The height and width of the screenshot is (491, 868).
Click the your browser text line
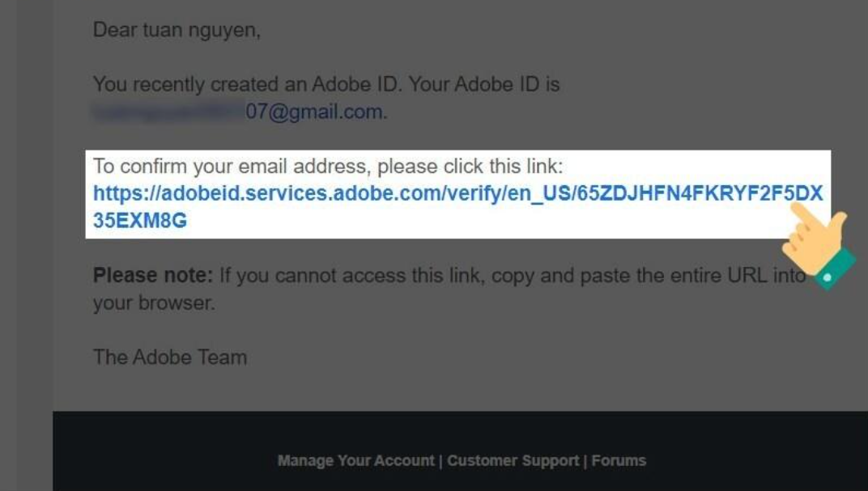tap(153, 303)
